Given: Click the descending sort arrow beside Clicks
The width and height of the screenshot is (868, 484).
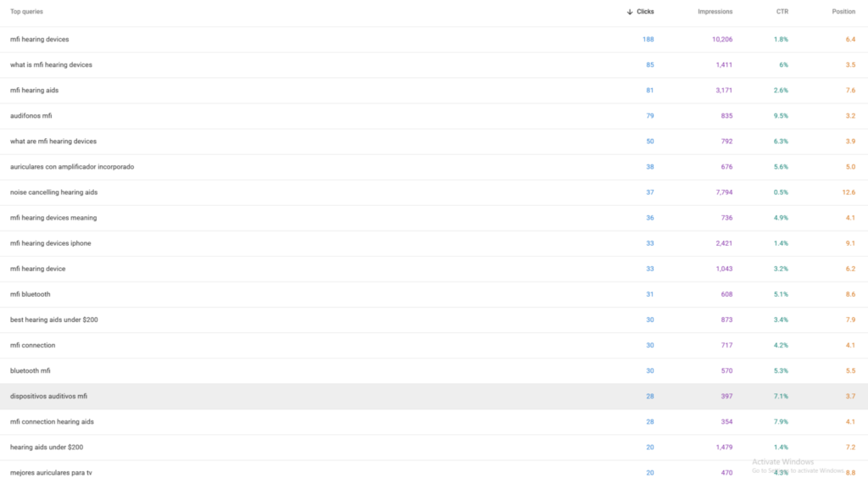Looking at the screenshot, I should coord(630,12).
